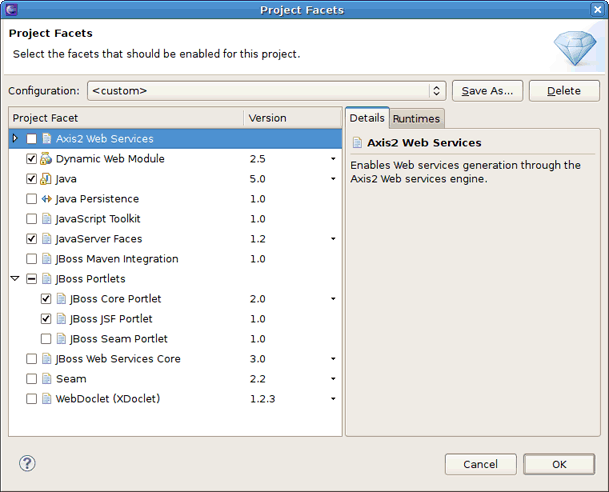Click the WebDoclet (XDoclet) facet icon
Image resolution: width=609 pixels, height=492 pixels.
pos(46,399)
